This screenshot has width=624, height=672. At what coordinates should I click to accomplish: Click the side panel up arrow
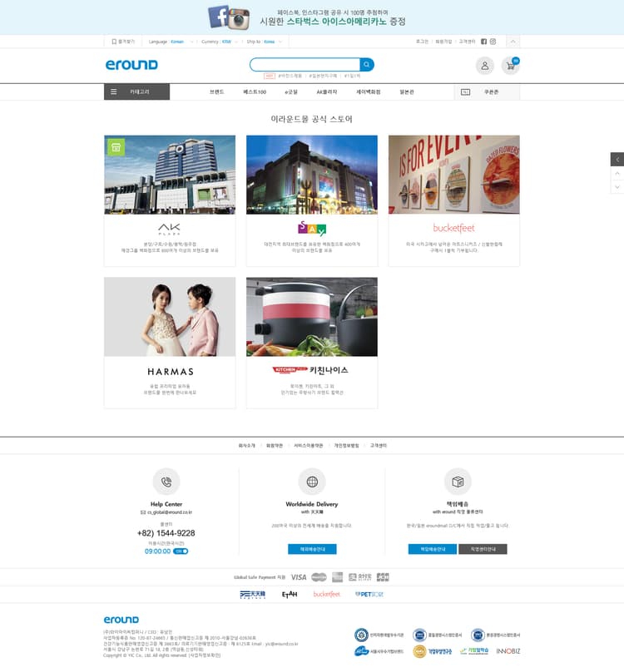617,174
